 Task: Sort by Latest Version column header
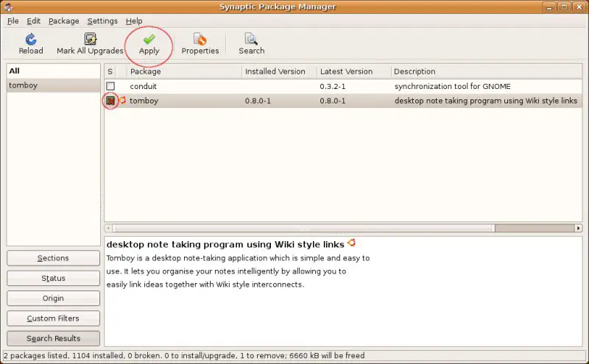[354, 71]
